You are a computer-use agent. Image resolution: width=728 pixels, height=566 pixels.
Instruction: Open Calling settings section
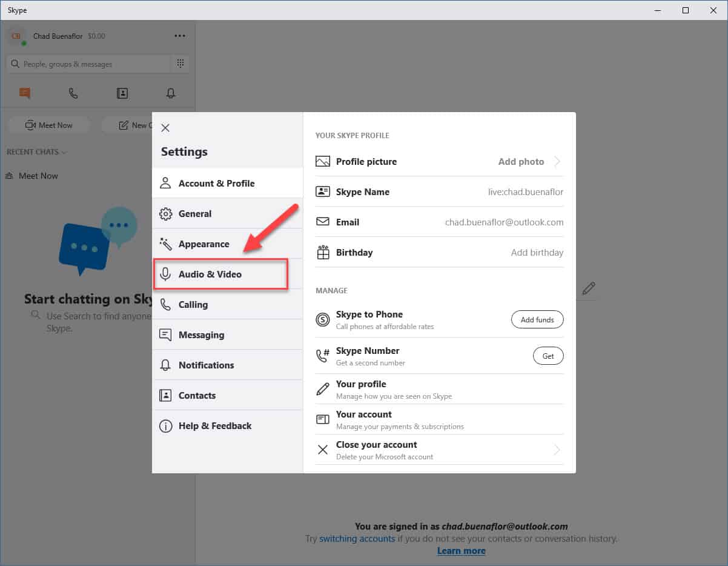[x=227, y=304]
